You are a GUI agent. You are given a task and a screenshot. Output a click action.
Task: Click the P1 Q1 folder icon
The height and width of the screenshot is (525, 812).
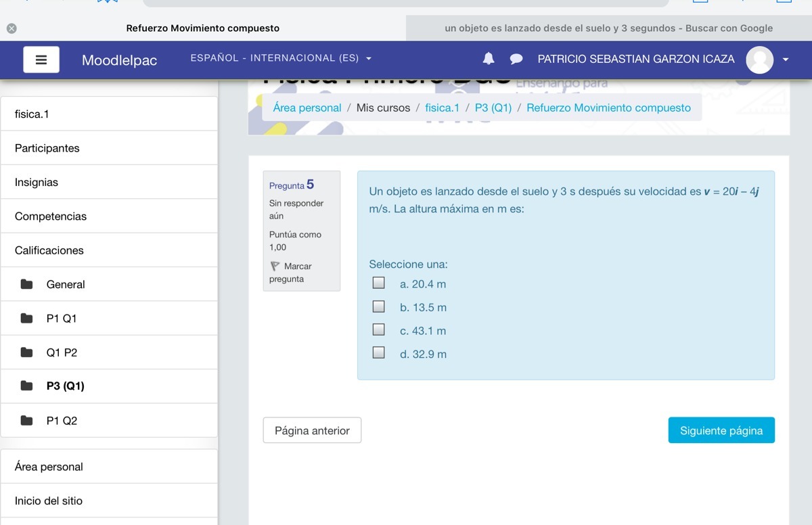(x=26, y=318)
